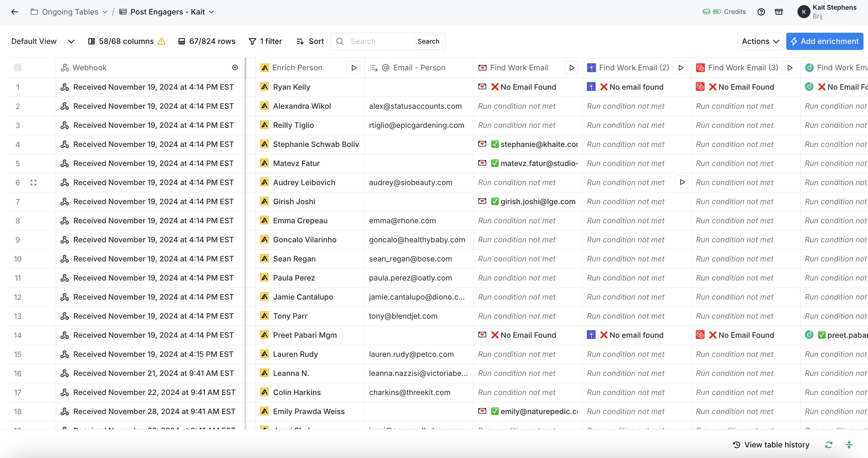Click the red cube icon in Find Work Email (3) header
Viewport: 868px width, 458px height.
(x=700, y=68)
